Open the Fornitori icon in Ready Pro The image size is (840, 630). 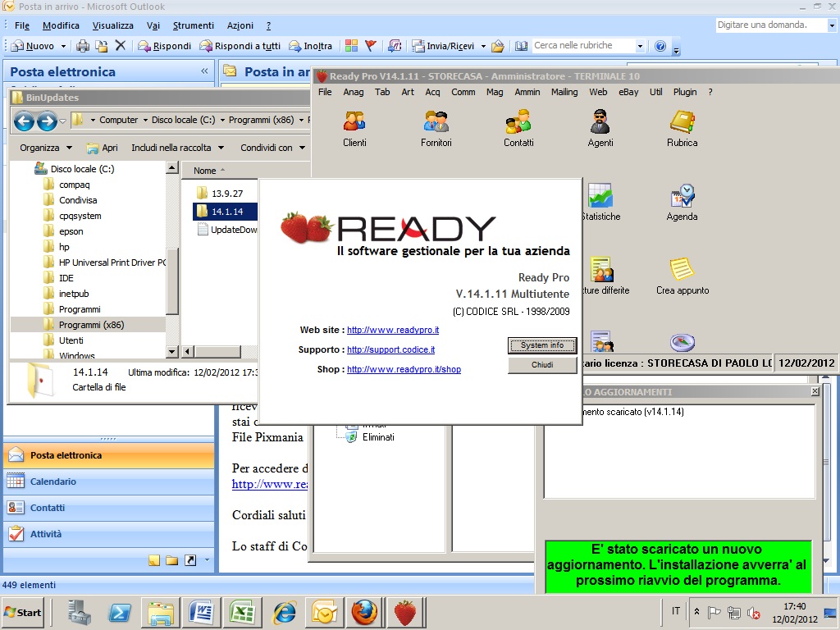click(436, 129)
